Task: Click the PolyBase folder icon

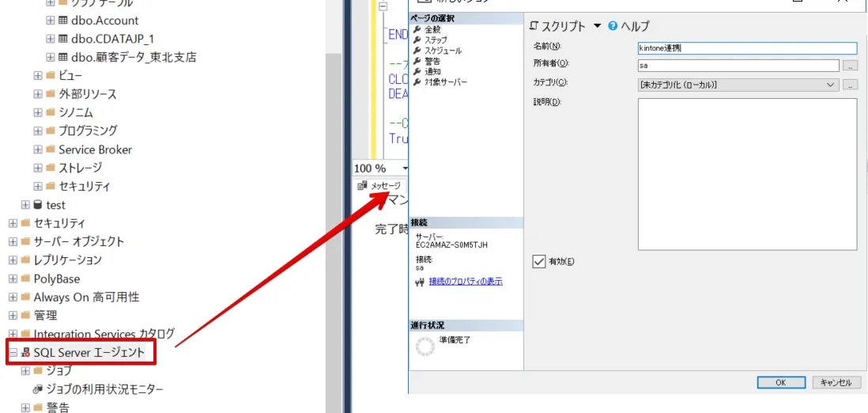Action: pyautogui.click(x=25, y=278)
